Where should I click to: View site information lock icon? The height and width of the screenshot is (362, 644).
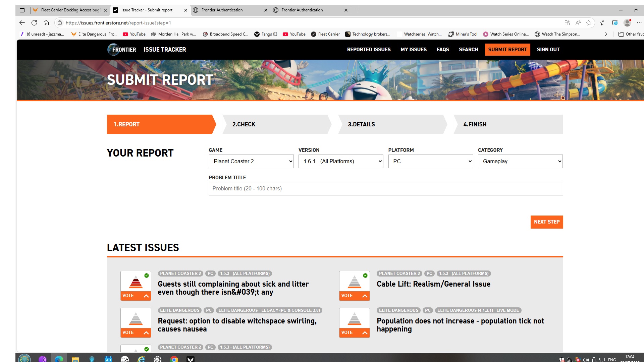point(60,23)
